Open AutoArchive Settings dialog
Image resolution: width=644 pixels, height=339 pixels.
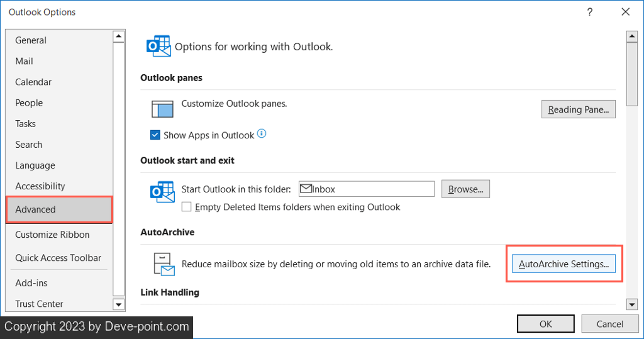(x=563, y=264)
